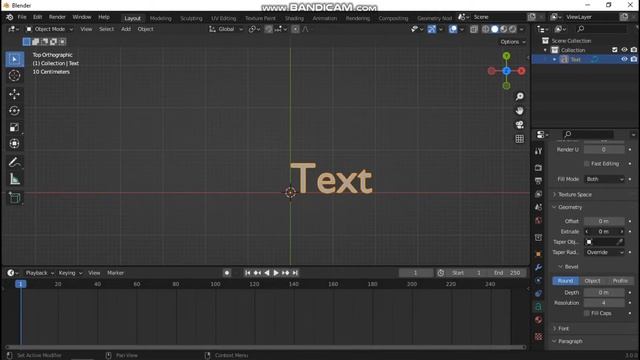Select the Cursor tool
The width and height of the screenshot is (640, 360).
(x=15, y=76)
